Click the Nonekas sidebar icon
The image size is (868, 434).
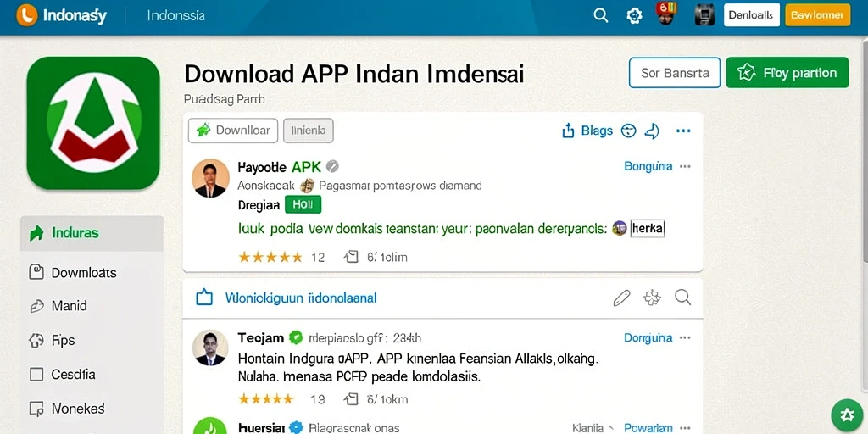point(36,409)
